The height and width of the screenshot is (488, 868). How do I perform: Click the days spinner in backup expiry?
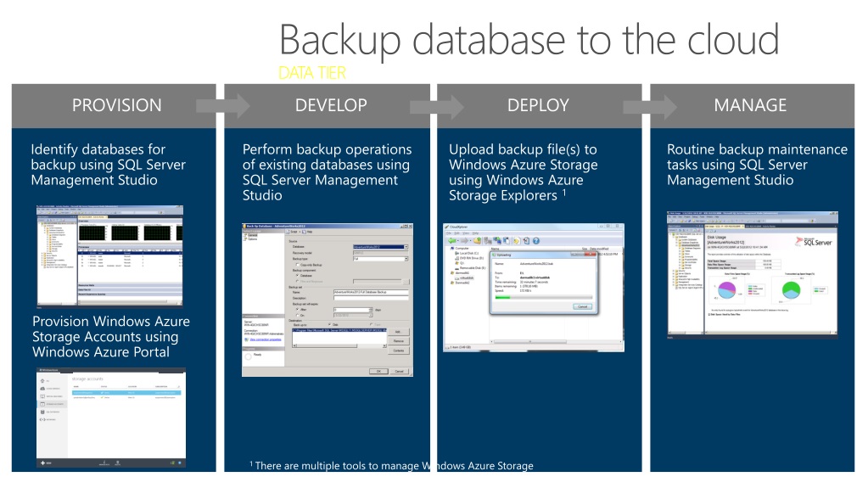[x=371, y=310]
